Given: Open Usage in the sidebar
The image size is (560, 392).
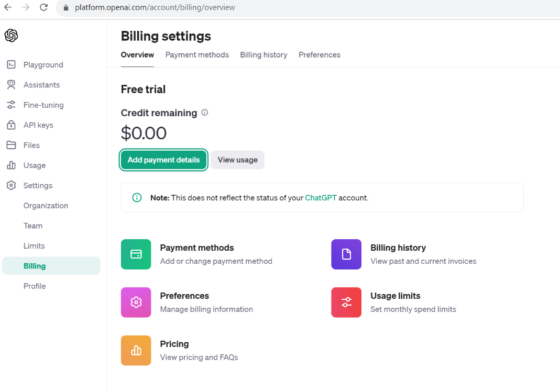Looking at the screenshot, I should coord(35,165).
